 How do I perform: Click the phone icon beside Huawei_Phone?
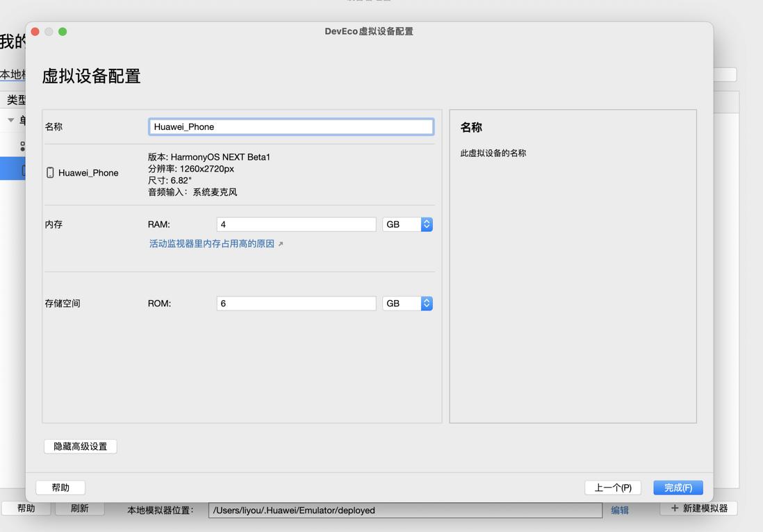tap(50, 173)
